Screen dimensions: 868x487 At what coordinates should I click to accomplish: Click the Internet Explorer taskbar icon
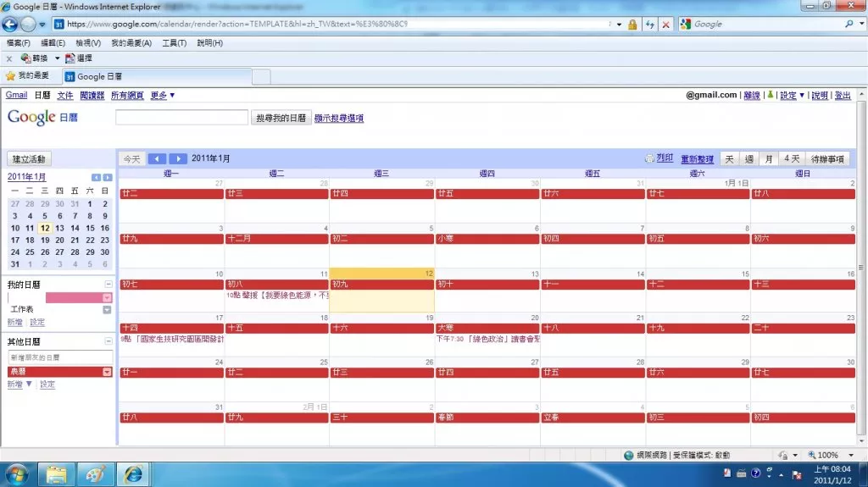click(x=133, y=474)
